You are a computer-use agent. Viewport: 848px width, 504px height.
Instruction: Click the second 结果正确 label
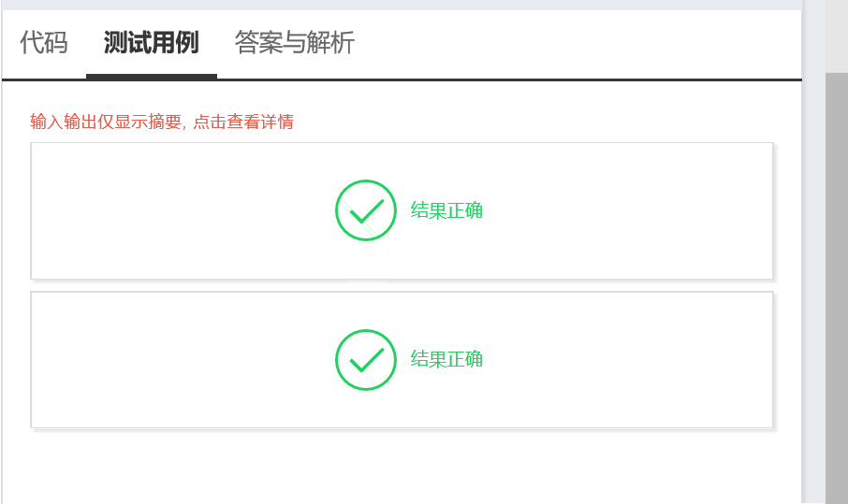click(446, 360)
